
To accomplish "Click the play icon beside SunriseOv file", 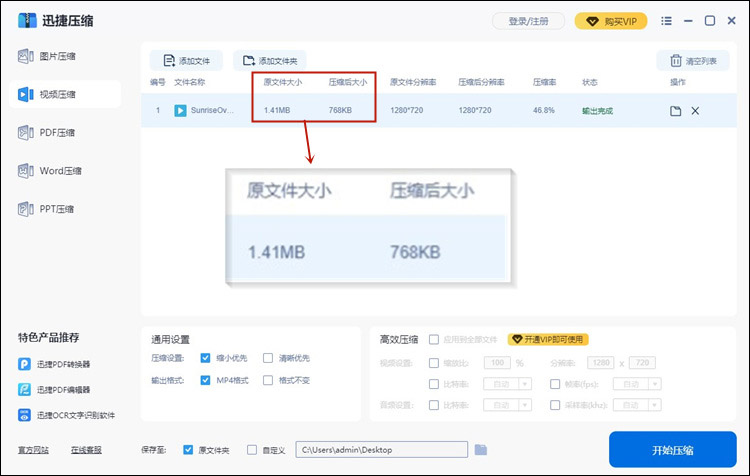I will coord(180,111).
